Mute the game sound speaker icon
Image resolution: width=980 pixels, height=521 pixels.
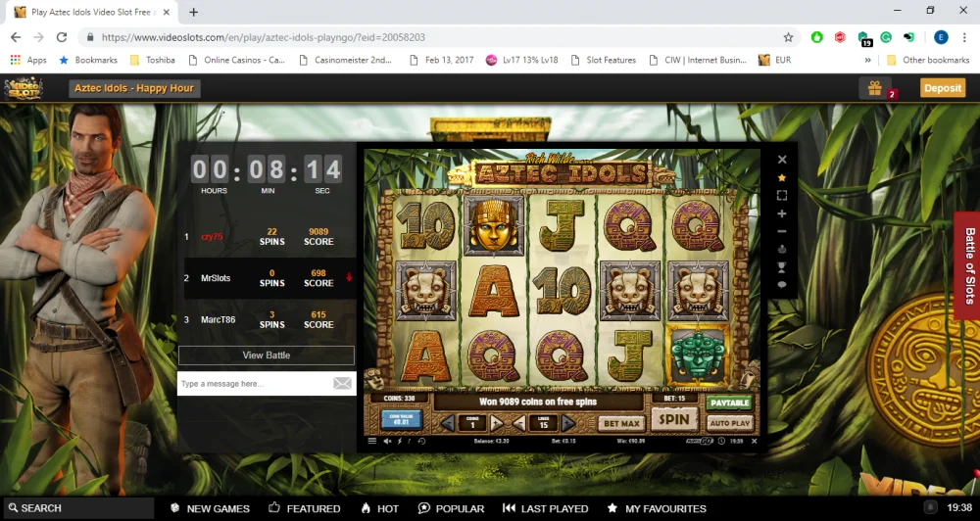coord(387,441)
